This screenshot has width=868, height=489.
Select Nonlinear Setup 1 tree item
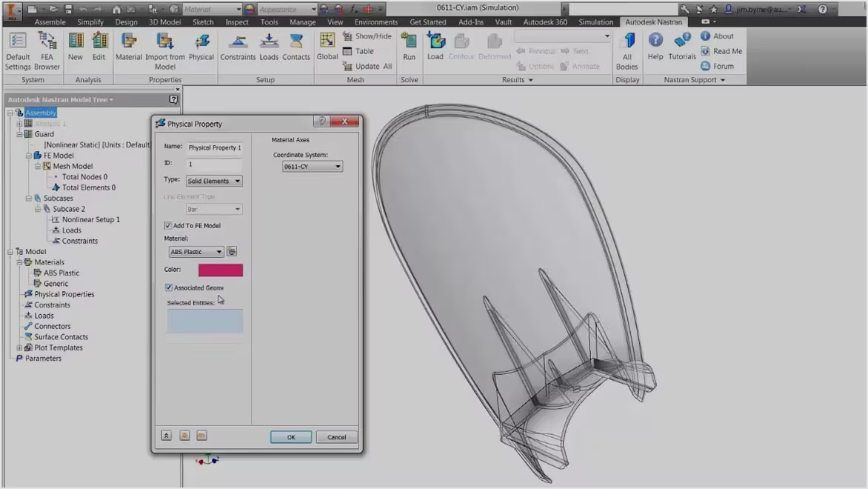pos(91,219)
